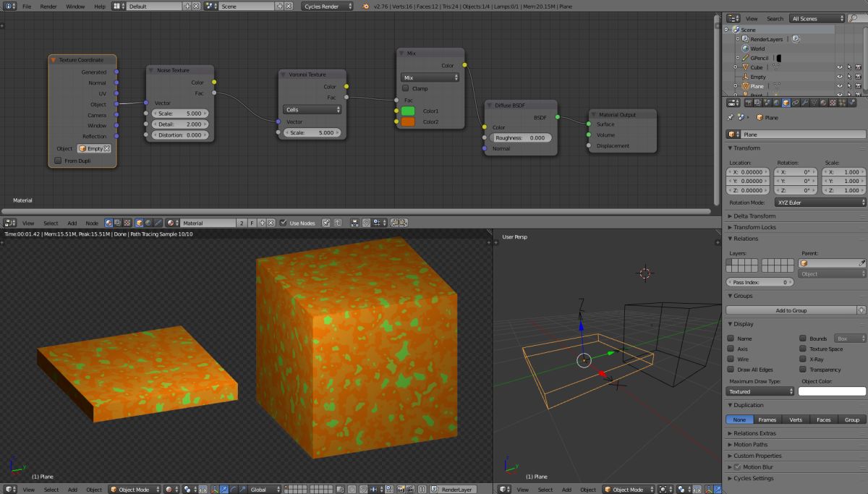Image resolution: width=868 pixels, height=494 pixels.
Task: Click the Add to Group button
Action: coord(791,310)
